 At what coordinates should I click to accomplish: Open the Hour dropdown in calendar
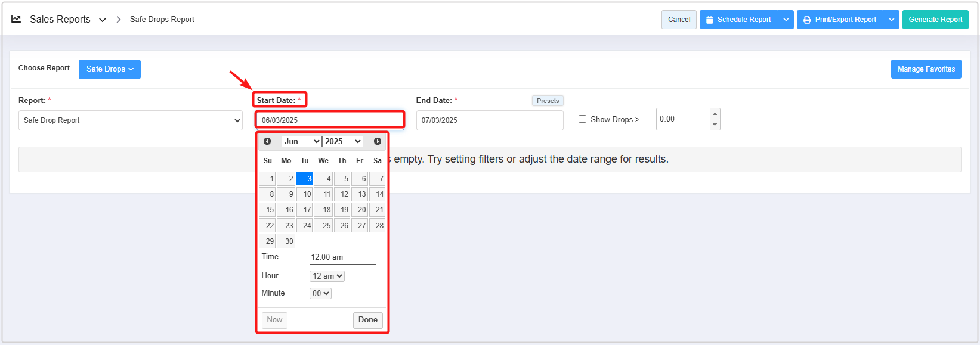[327, 276]
